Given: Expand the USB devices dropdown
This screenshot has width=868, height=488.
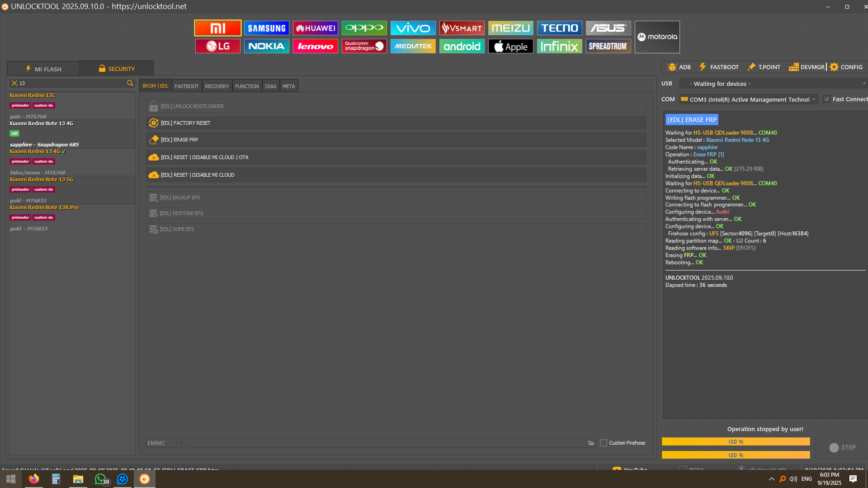Looking at the screenshot, I should click(773, 84).
